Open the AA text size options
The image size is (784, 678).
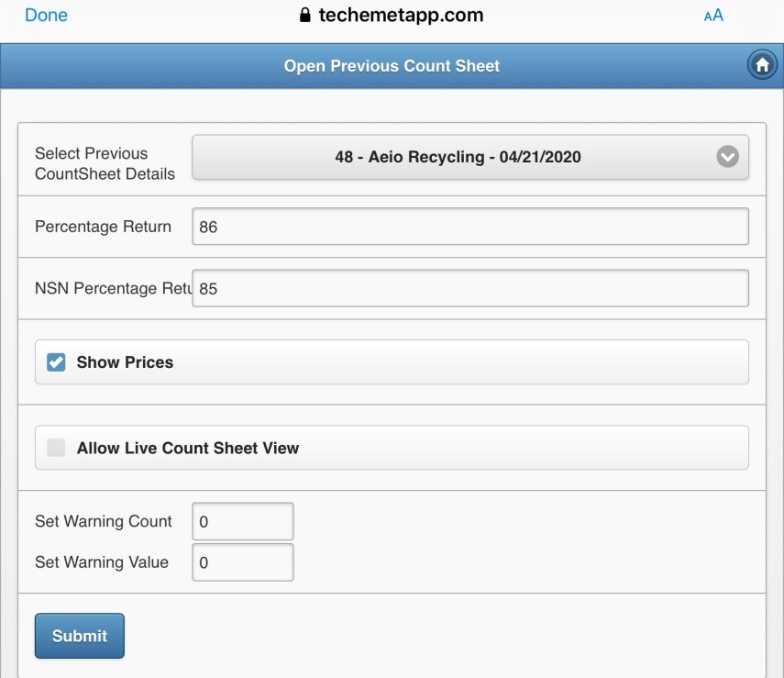[712, 16]
